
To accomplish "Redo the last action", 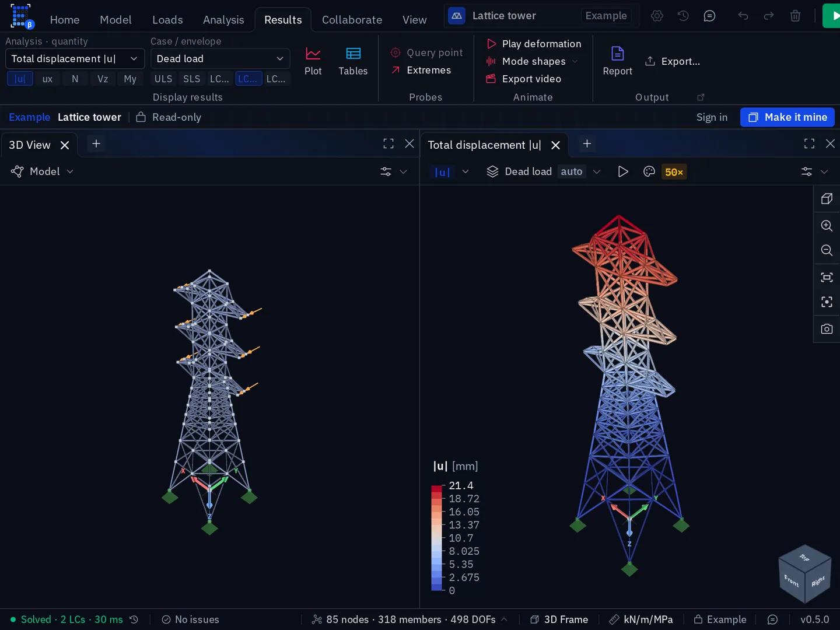I will (769, 16).
